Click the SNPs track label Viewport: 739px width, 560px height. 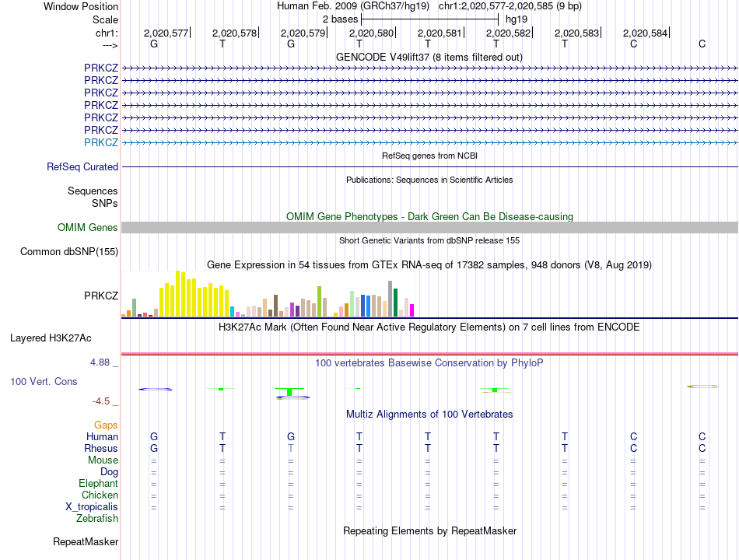[x=105, y=203]
